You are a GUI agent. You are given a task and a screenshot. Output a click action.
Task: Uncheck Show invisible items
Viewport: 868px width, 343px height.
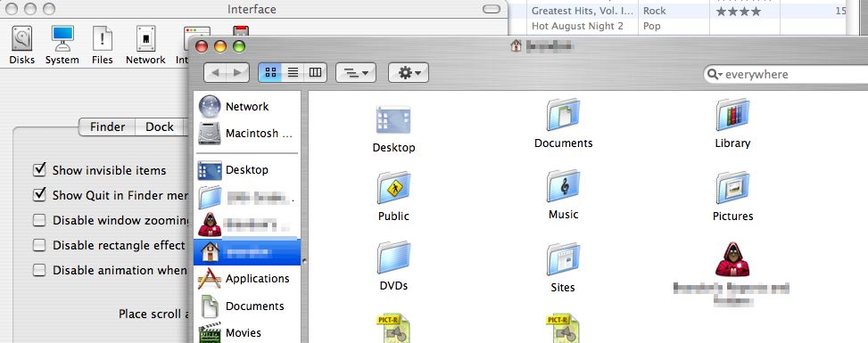(x=39, y=170)
